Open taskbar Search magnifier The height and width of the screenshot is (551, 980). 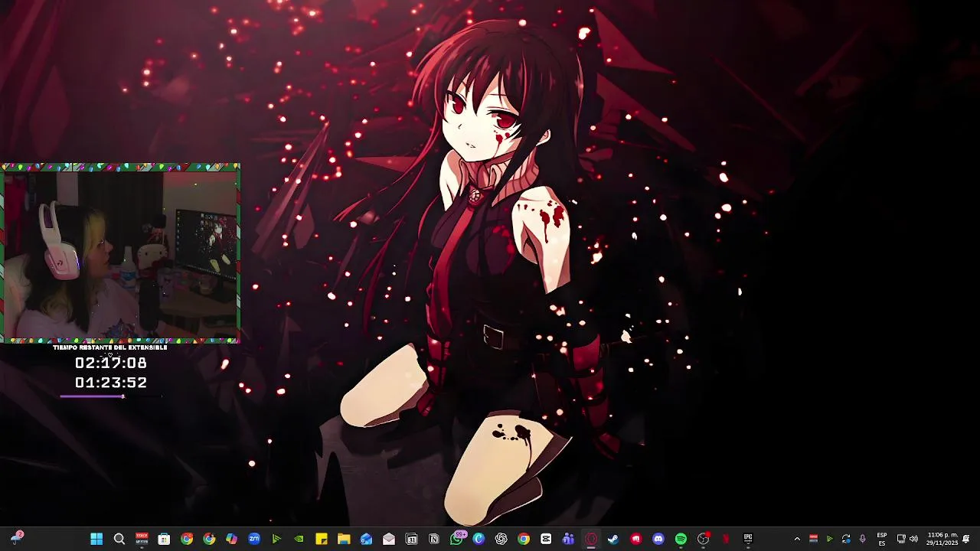tap(119, 539)
